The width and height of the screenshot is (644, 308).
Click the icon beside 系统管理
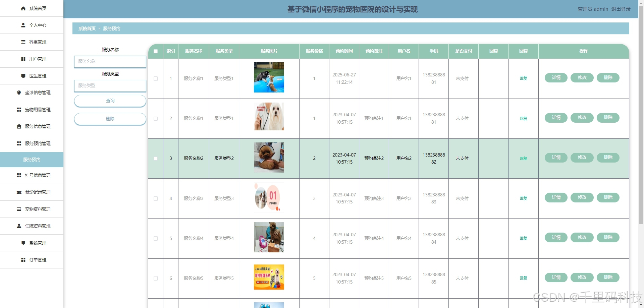coord(23,243)
